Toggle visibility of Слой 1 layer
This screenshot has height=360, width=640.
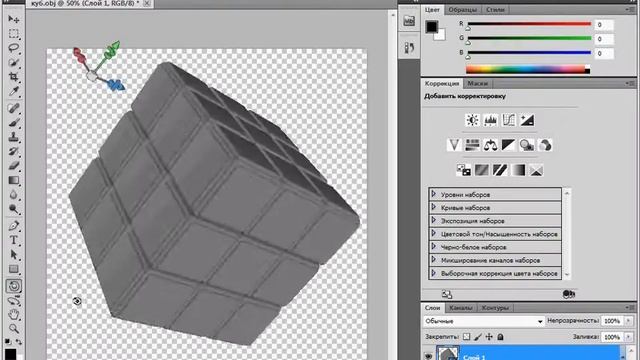coord(428,356)
